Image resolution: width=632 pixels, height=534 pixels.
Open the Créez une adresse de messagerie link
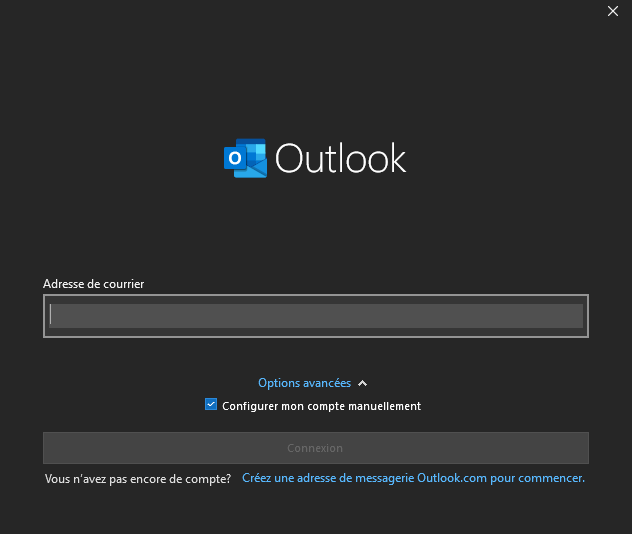413,478
